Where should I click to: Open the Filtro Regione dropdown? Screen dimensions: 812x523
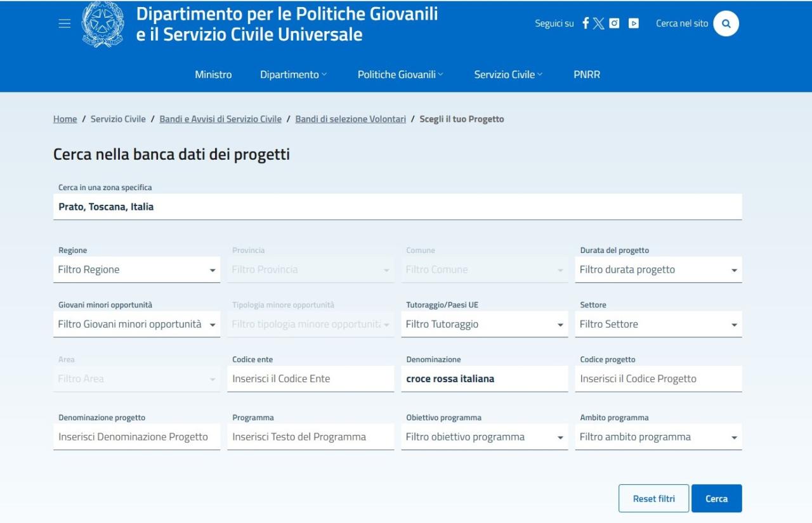point(136,270)
